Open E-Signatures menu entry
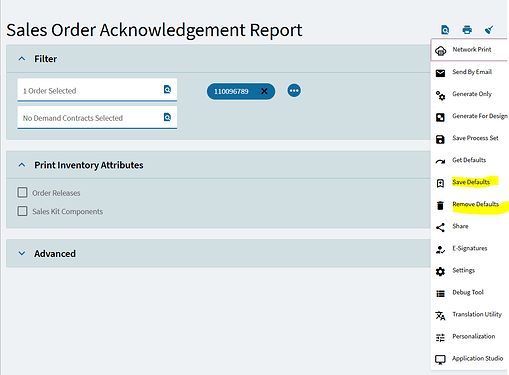Viewport: 509px width, 375px height. coord(469,248)
